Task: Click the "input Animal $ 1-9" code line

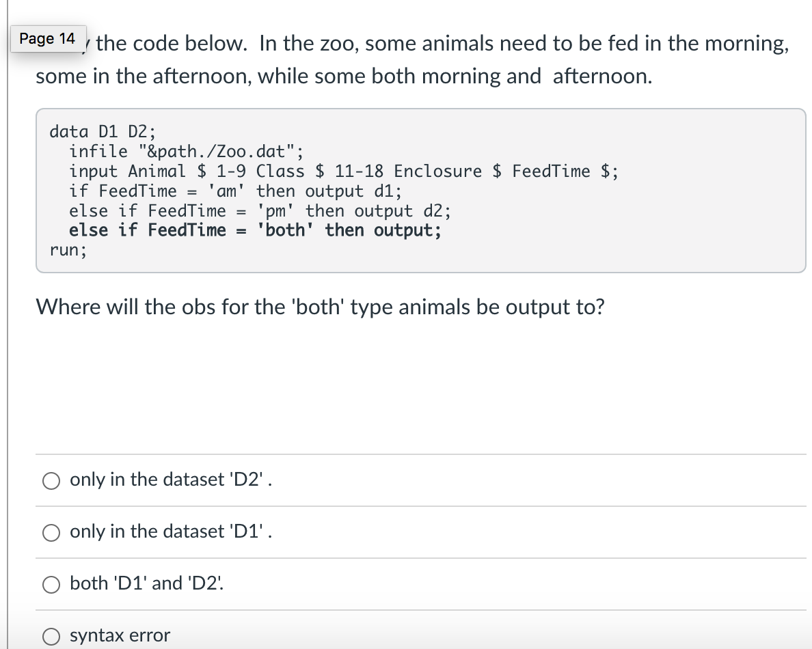Action: click(x=344, y=171)
